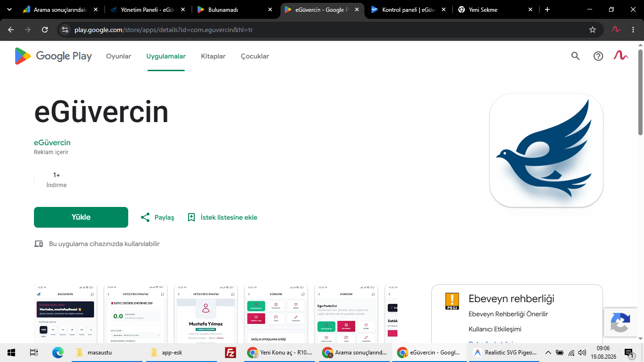Click the address bar URL field
644x362 pixels.
[x=325, y=30]
